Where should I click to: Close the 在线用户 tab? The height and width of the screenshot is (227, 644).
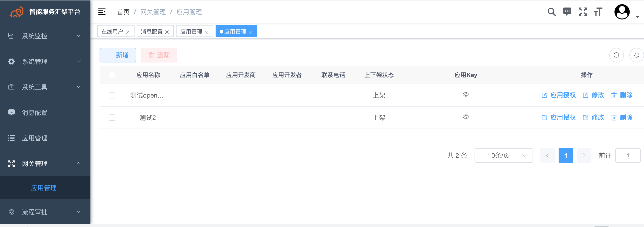pyautogui.click(x=128, y=32)
